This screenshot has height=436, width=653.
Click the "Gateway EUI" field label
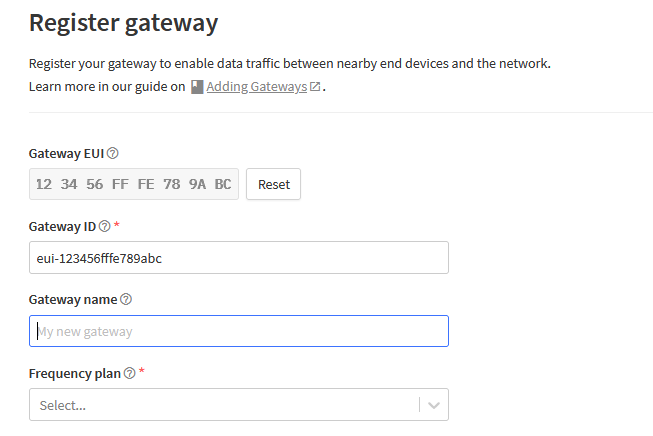[x=66, y=154]
